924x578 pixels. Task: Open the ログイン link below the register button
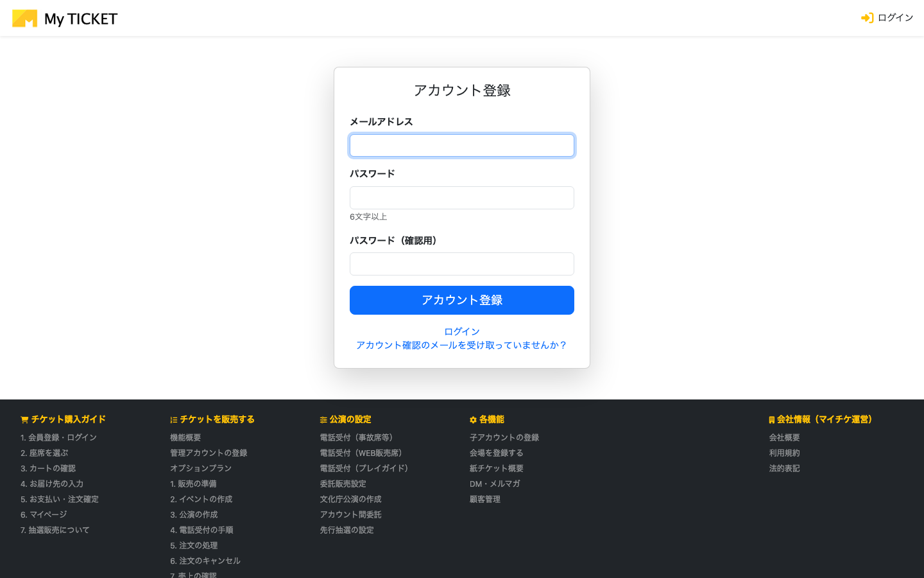[x=461, y=331]
